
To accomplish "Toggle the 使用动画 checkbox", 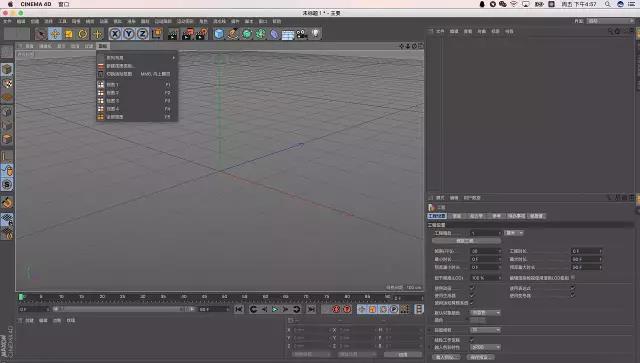I will click(x=472, y=288).
